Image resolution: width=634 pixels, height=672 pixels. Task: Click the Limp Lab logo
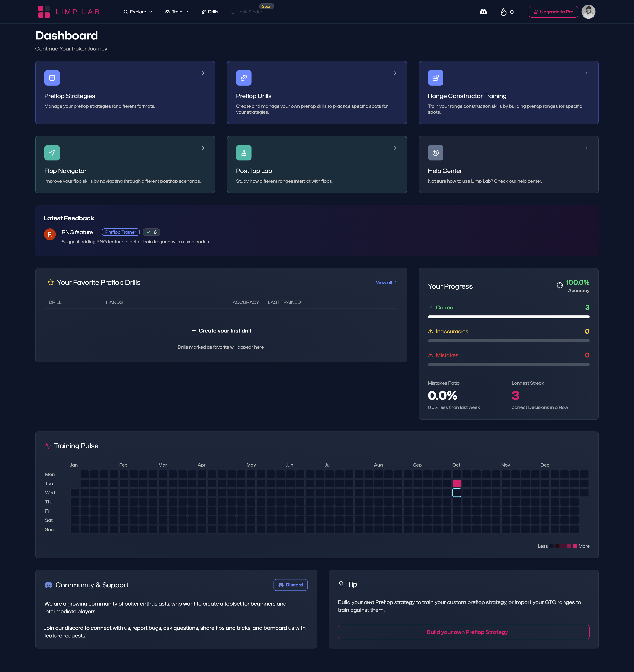point(69,12)
